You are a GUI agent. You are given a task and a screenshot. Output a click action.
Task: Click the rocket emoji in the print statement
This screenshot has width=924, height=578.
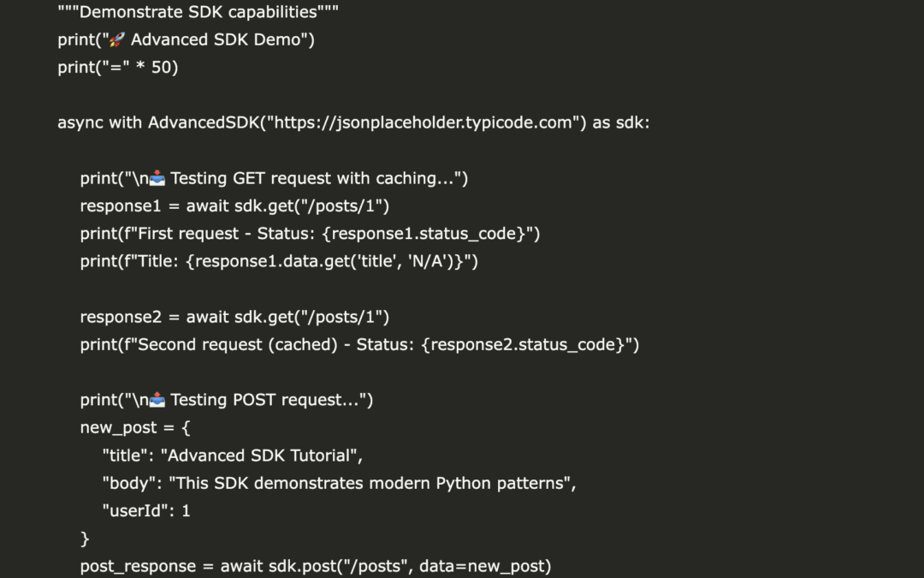click(x=117, y=40)
